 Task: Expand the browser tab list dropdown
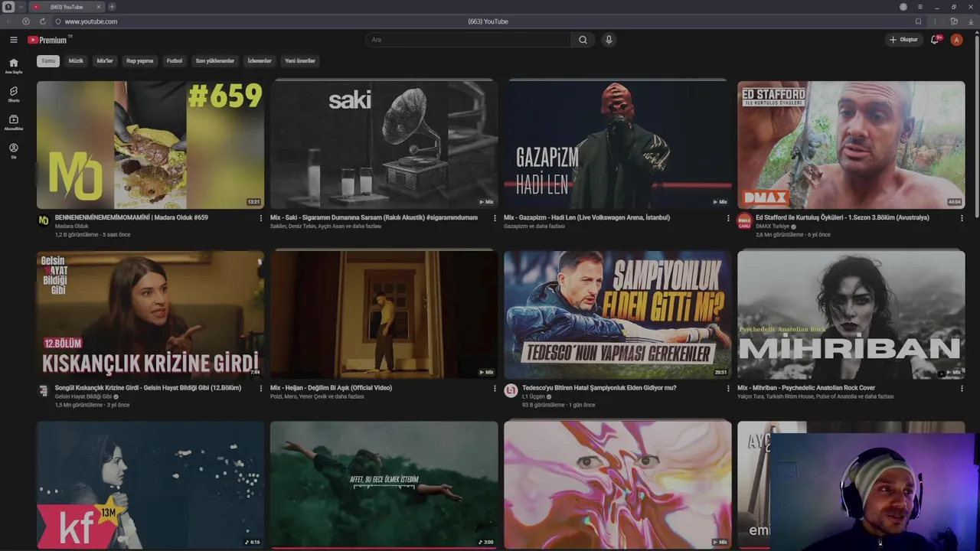click(x=21, y=7)
